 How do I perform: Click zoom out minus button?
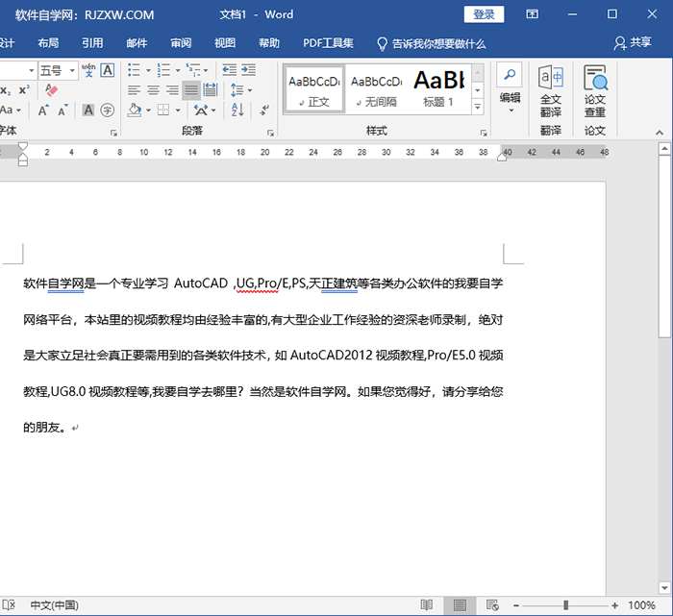point(516,605)
